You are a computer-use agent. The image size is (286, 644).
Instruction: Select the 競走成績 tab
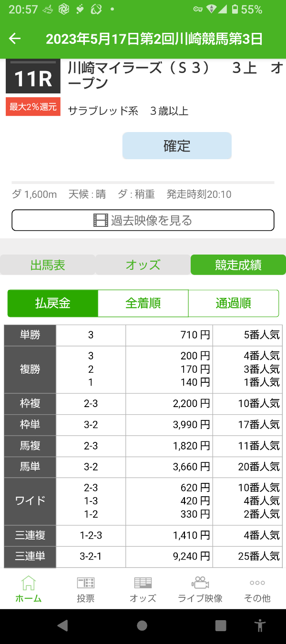(x=238, y=265)
